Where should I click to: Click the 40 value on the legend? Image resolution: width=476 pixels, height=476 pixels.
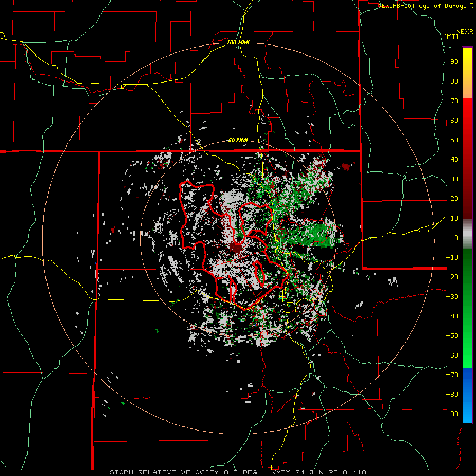click(x=454, y=159)
